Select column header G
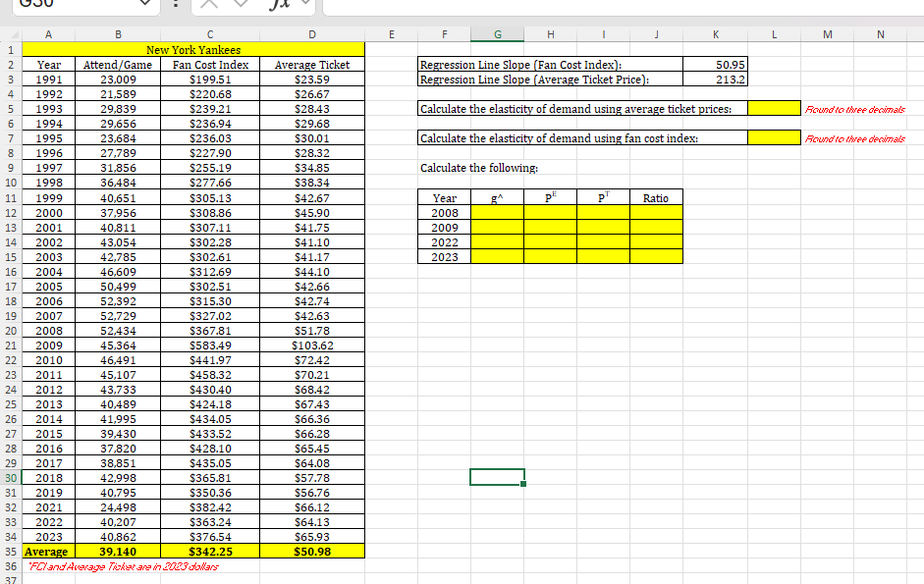Image resolution: width=924 pixels, height=584 pixels. pos(497,34)
